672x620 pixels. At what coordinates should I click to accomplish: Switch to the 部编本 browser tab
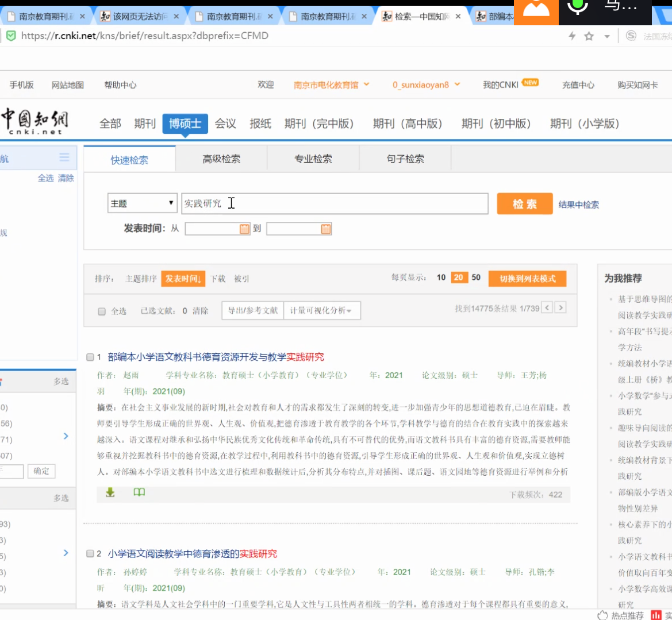495,16
